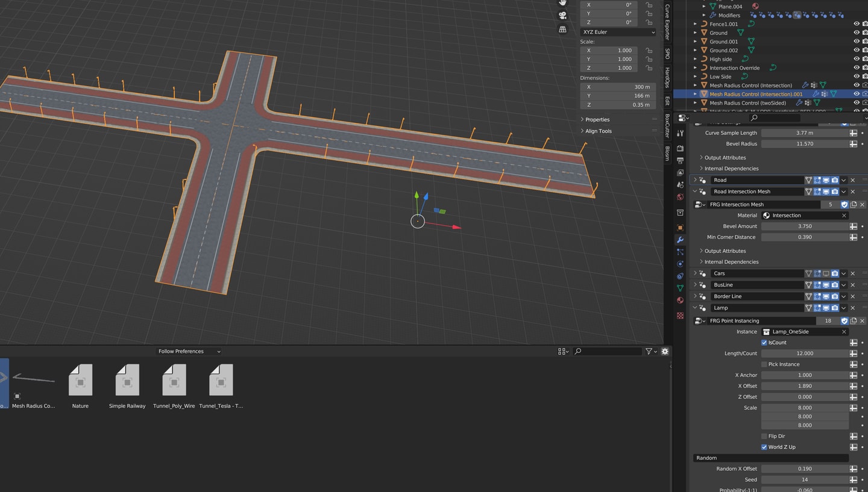Duplicate FRG Intersection Mesh node group
Image resolution: width=868 pixels, height=492 pixels.
coord(854,205)
